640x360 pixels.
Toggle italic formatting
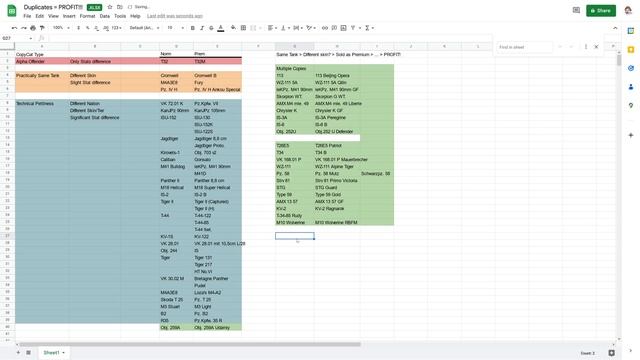tap(202, 28)
